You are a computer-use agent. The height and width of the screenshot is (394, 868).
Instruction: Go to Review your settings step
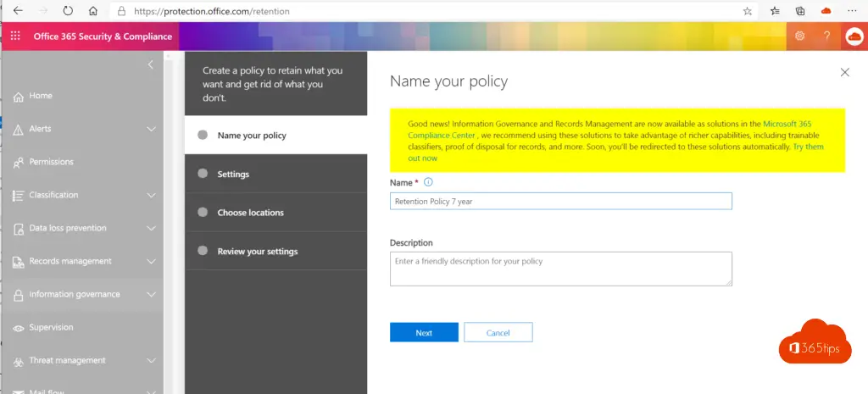[257, 251]
